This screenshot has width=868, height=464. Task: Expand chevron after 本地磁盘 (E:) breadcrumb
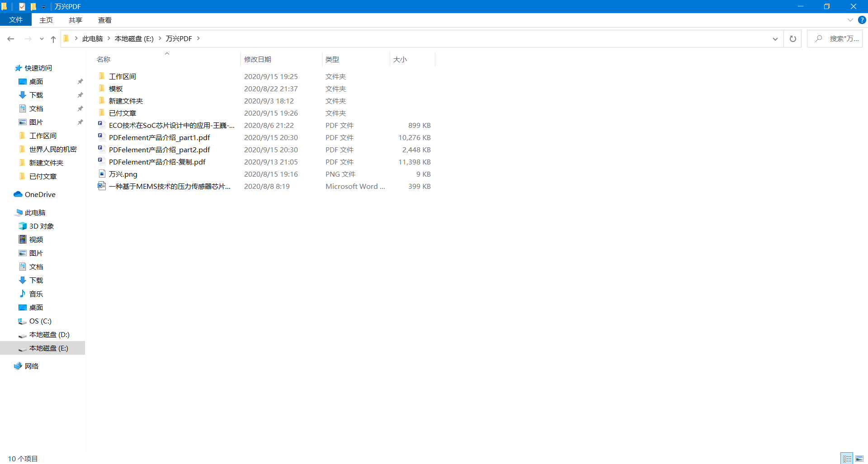[160, 39]
